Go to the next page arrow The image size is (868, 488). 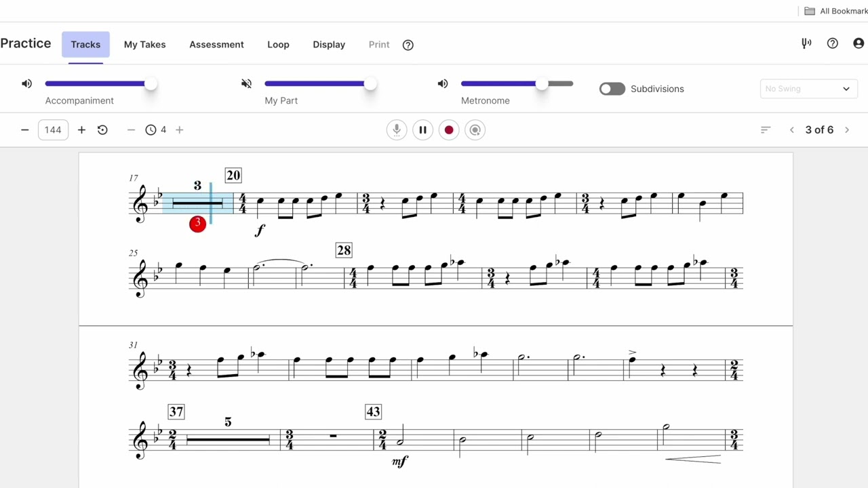[846, 129]
